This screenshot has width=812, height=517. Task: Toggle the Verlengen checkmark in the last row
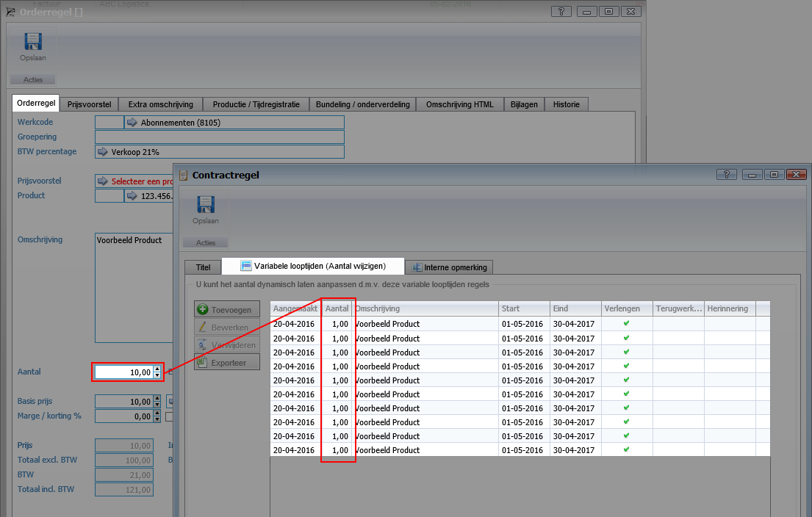(626, 450)
